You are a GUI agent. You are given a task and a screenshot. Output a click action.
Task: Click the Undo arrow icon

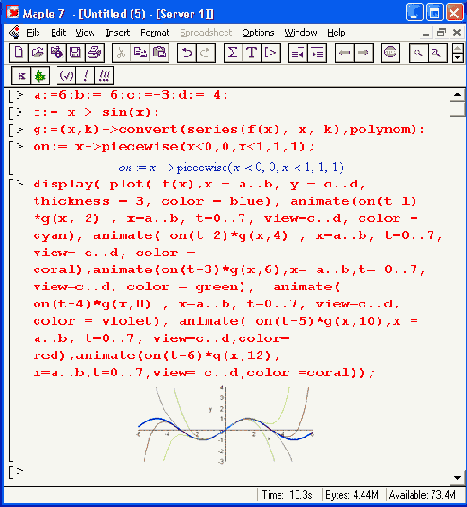pyautogui.click(x=187, y=53)
